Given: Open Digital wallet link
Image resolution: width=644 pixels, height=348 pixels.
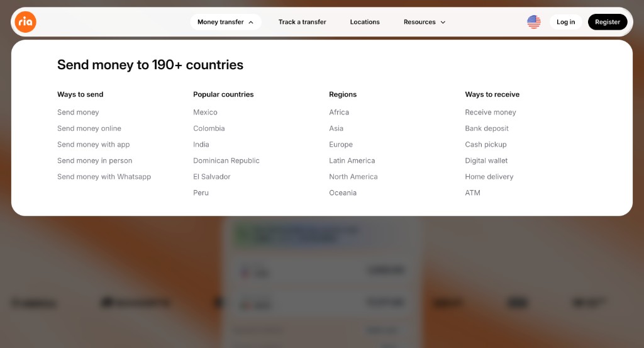Looking at the screenshot, I should (x=486, y=160).
